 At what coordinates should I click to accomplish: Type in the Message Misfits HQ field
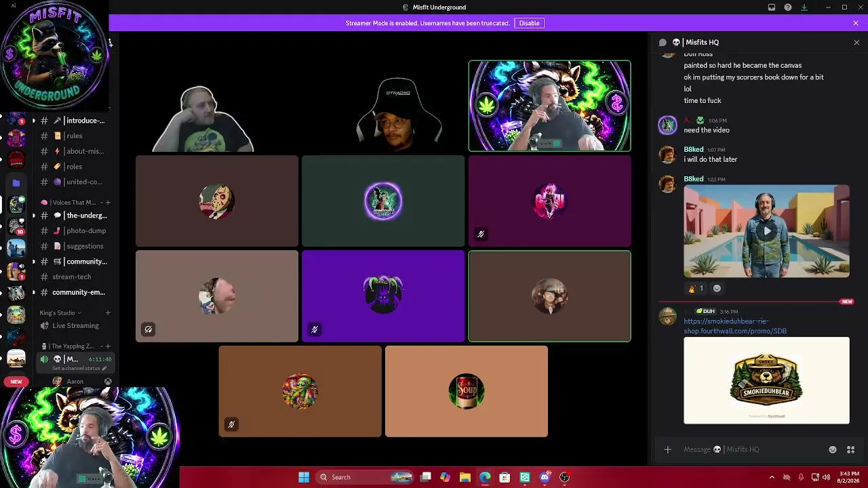coord(753,449)
